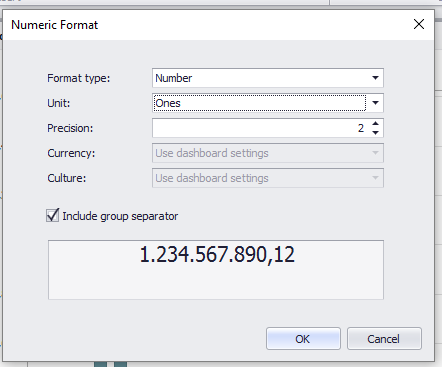The width and height of the screenshot is (442, 367).
Task: Click the Numeric Format title text
Action: pyautogui.click(x=55, y=25)
